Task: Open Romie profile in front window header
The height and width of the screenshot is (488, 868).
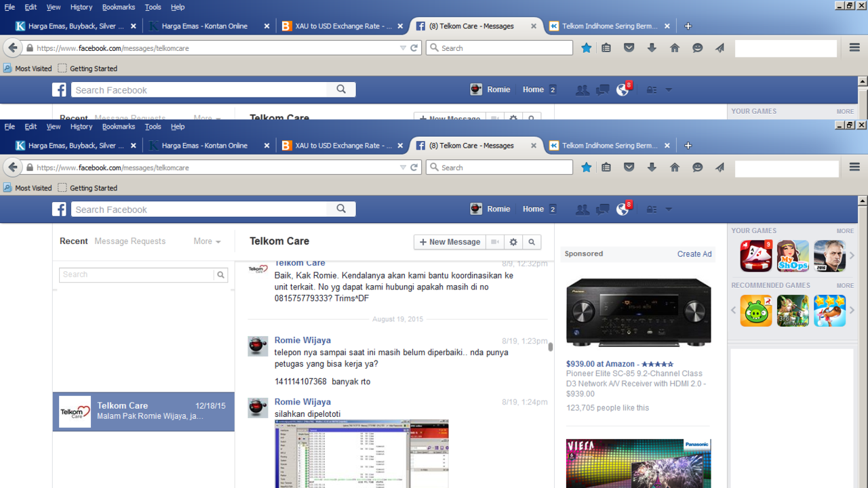Action: (490, 209)
